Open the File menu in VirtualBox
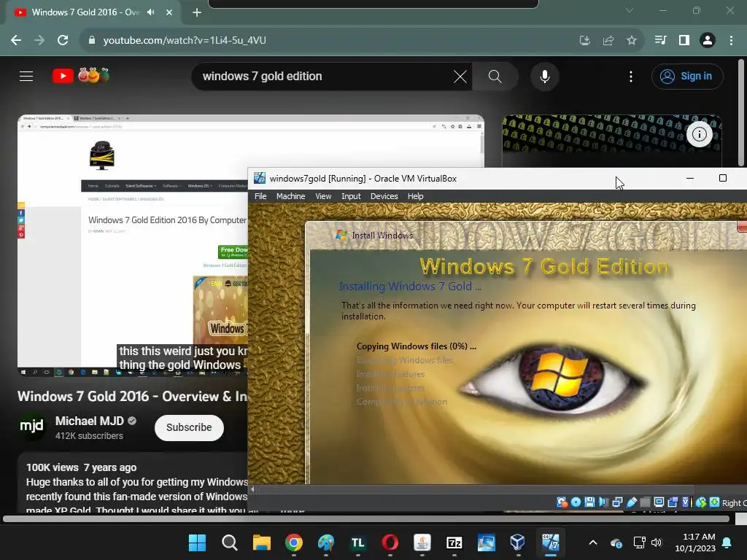This screenshot has width=747, height=560. point(260,196)
